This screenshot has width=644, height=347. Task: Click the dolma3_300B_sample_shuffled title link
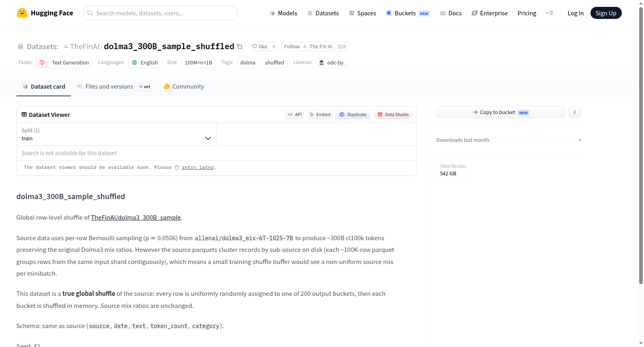click(169, 46)
